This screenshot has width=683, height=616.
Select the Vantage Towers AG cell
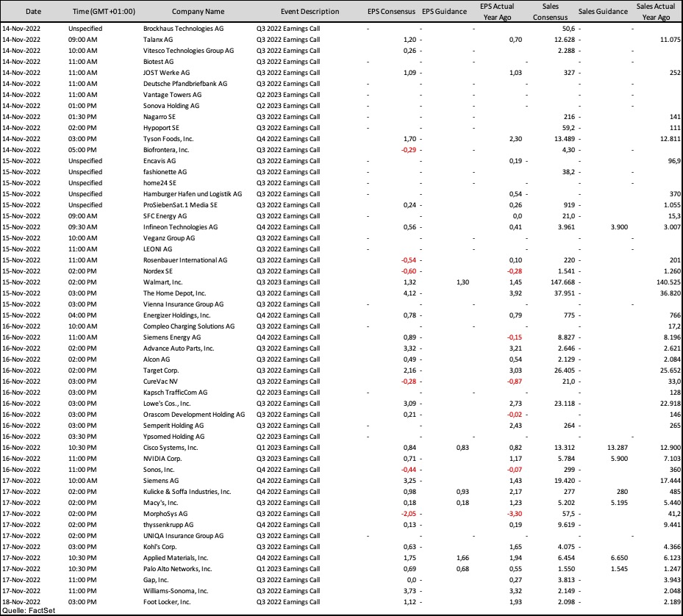173,95
